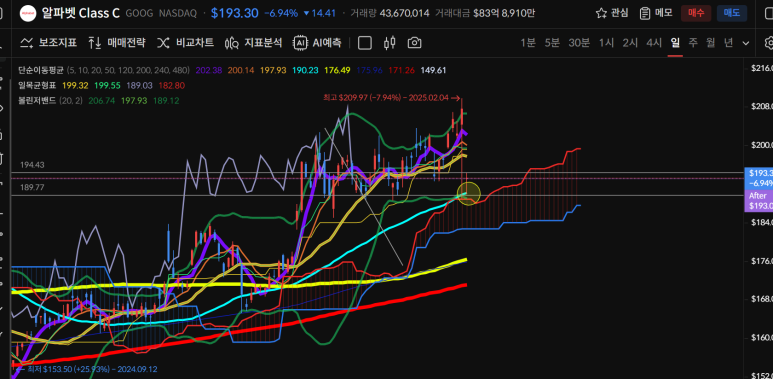
Task: Click the $176.00 price axis label
Action: (761, 260)
